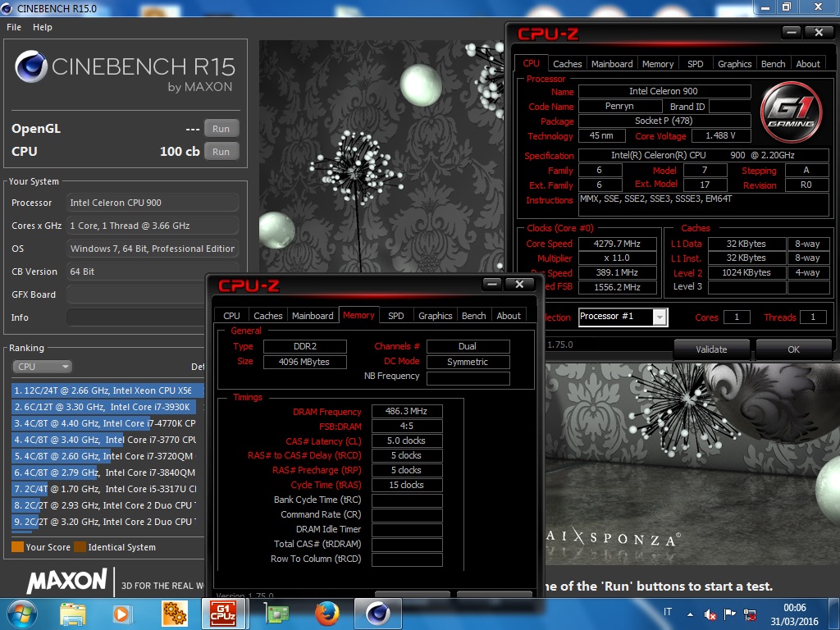Select ranking row 2C/2T @ 2.93 GHz
The height and width of the screenshot is (630, 840).
pos(107,505)
